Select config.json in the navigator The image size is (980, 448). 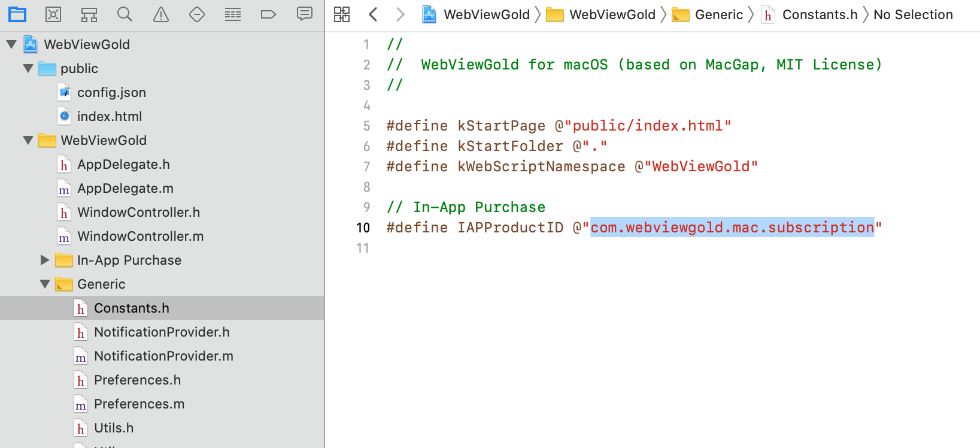click(111, 92)
